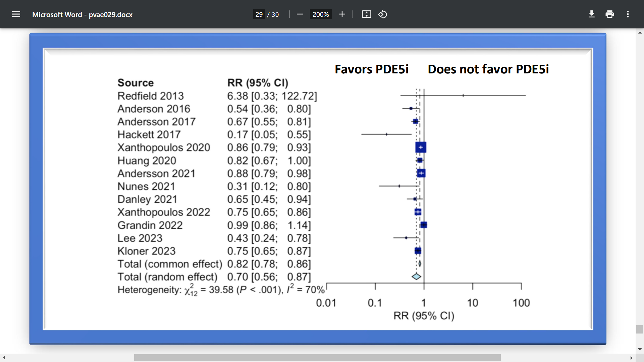This screenshot has width=644, height=362.
Task: Click the 'Xanthopoulos 2020' row label
Action: [164, 147]
